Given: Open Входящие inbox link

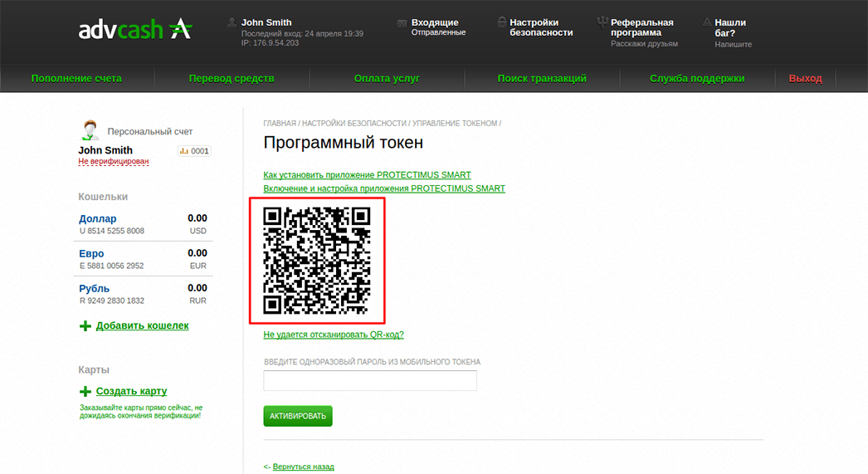Looking at the screenshot, I should pos(435,22).
